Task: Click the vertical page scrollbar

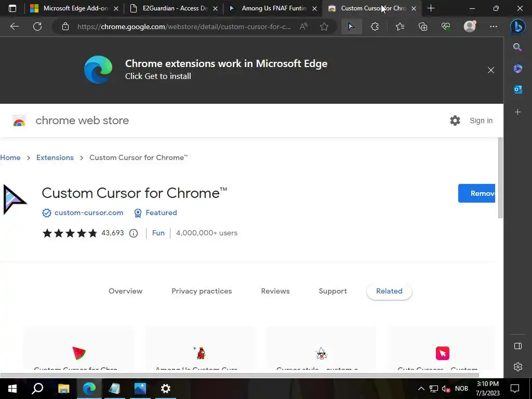Action: [x=500, y=178]
